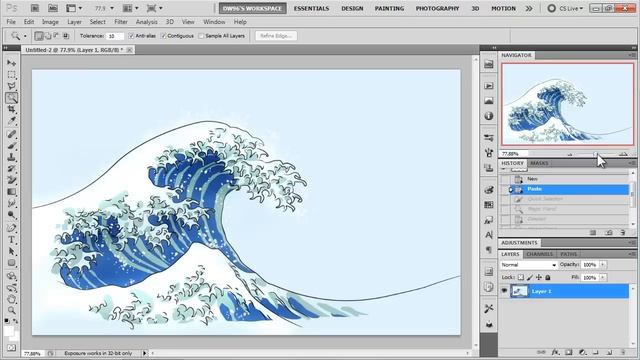Toggle the Contiguous checkbox
Image resolution: width=640 pixels, height=360 pixels.
pos(163,36)
